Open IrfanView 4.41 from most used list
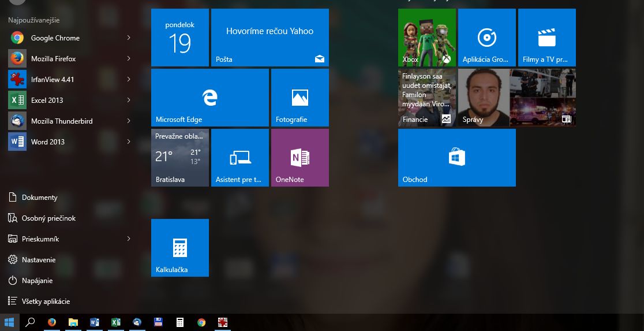 coord(70,79)
